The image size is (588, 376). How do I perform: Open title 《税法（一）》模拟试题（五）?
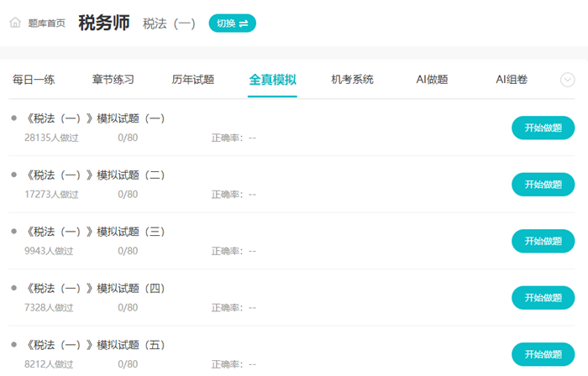coord(95,345)
